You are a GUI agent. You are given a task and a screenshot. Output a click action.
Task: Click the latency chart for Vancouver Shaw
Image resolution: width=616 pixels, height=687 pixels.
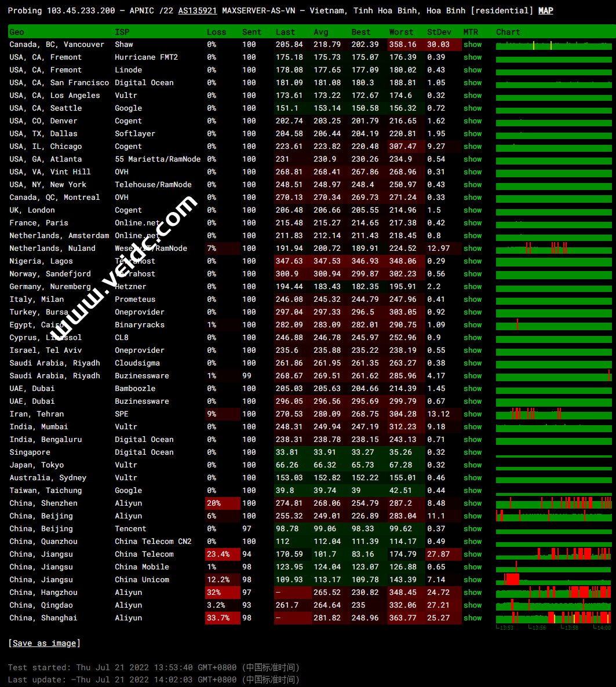click(x=554, y=46)
